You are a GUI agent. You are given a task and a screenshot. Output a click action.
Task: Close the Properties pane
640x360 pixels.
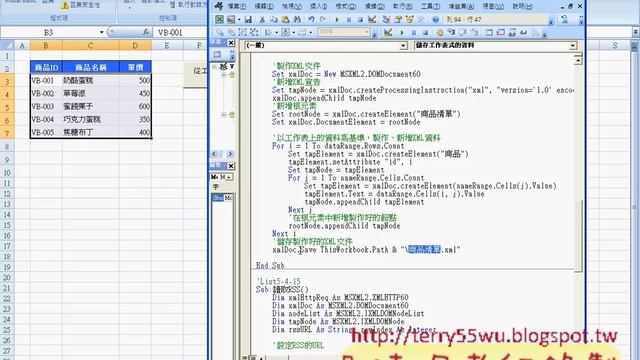[x=231, y=166]
